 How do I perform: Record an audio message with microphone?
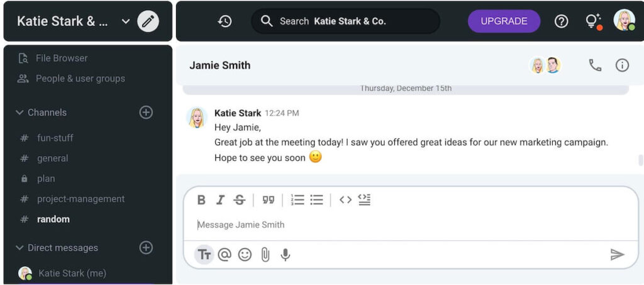coord(286,255)
